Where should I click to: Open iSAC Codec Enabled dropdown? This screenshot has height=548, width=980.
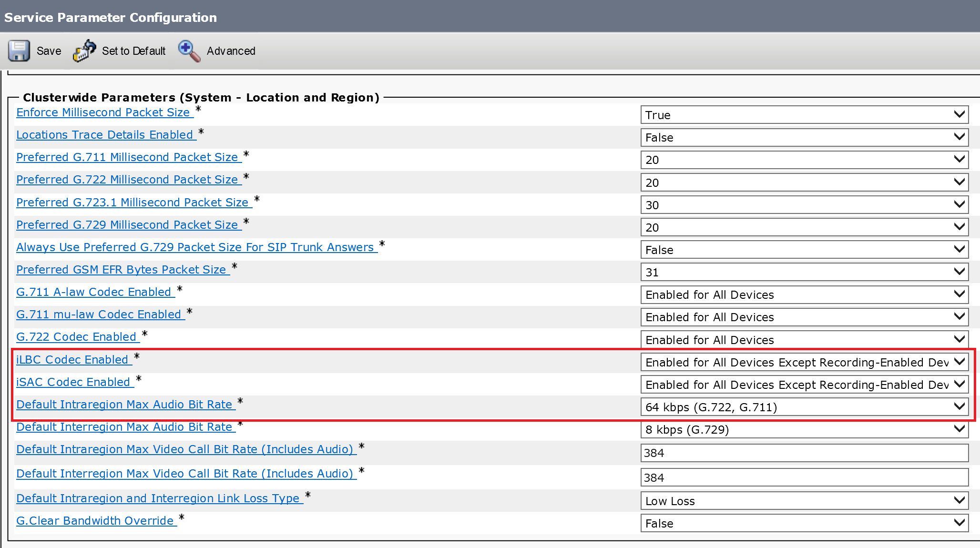804,385
